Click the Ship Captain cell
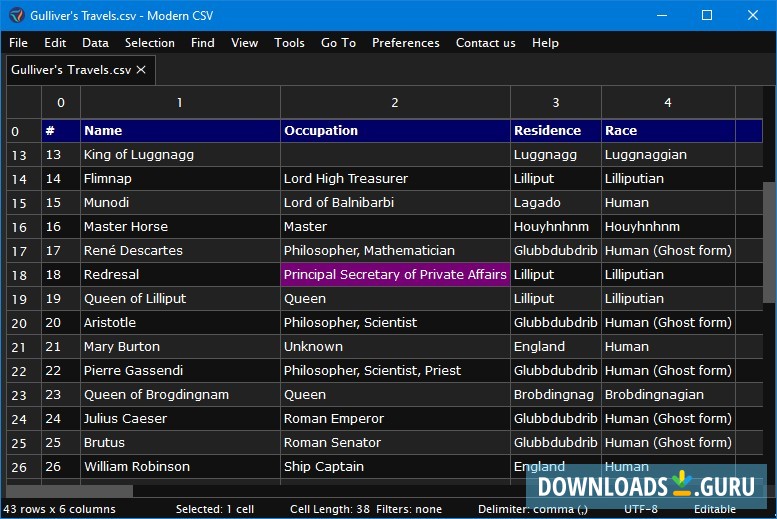 point(395,467)
